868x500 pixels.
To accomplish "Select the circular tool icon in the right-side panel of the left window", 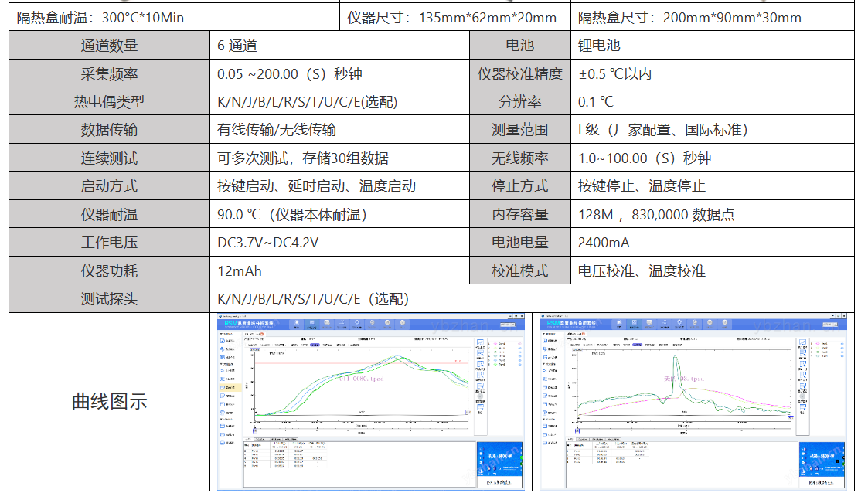I will click(x=481, y=397).
